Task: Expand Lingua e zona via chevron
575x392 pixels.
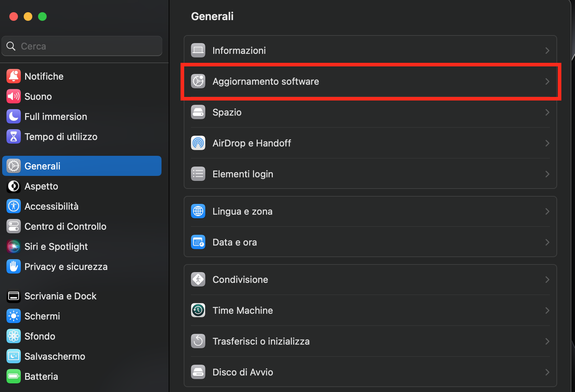Action: (x=547, y=211)
